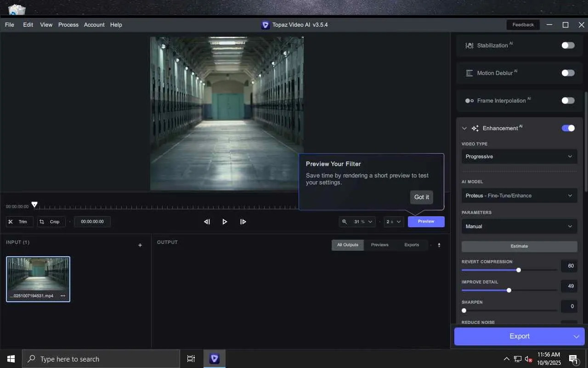
Task: Open the File menu
Action: pyautogui.click(x=10, y=25)
